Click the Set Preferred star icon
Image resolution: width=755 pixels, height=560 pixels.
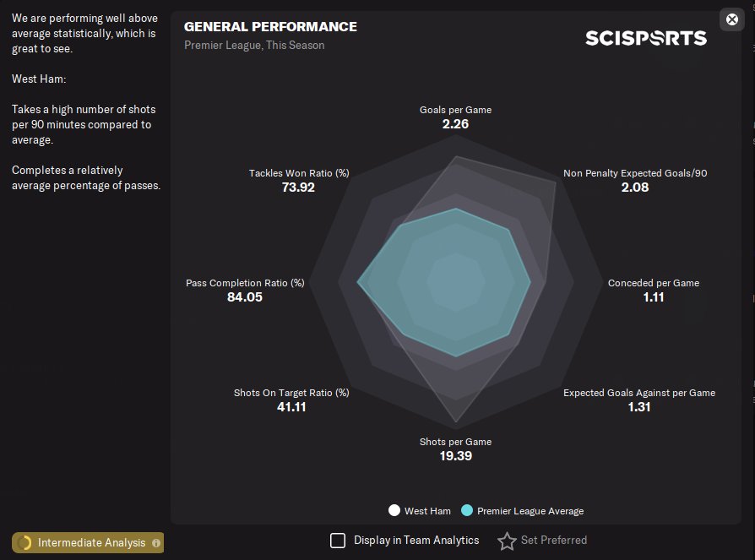pos(507,541)
